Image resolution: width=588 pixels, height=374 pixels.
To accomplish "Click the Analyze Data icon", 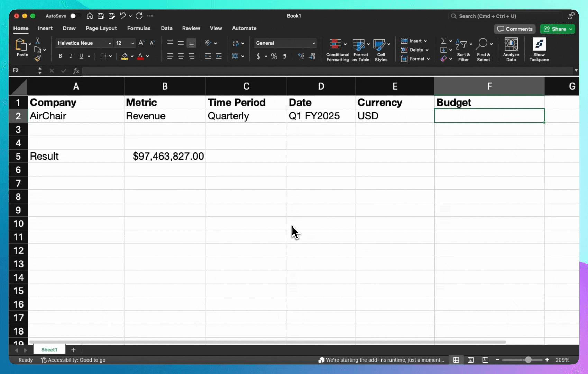I will click(511, 50).
